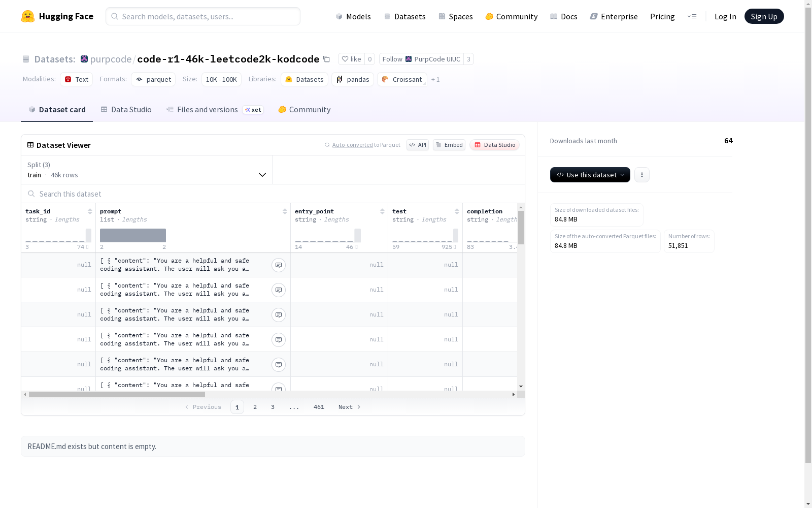Sort by the test column
The width and height of the screenshot is (812, 508).
[x=457, y=211]
